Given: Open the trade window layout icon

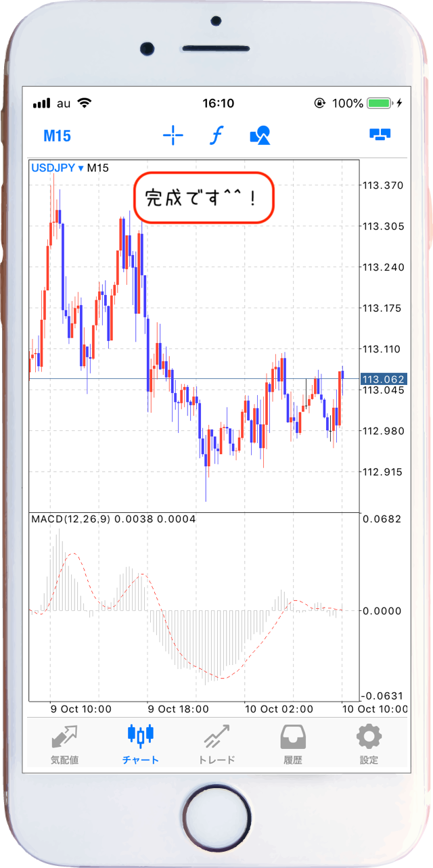Looking at the screenshot, I should [x=380, y=135].
